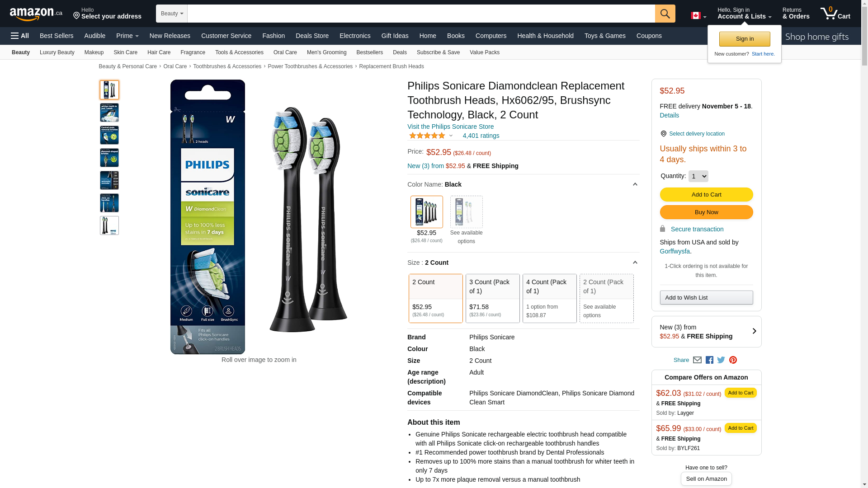The width and height of the screenshot is (868, 488).
Task: Share product on Pinterest icon
Action: (733, 360)
